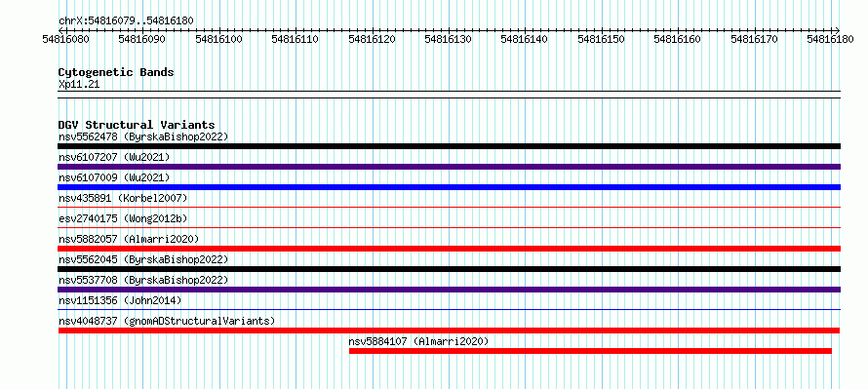Screen dimensions: 868x389
Task: Select the Xp11.21 band label
Action: [x=79, y=85]
